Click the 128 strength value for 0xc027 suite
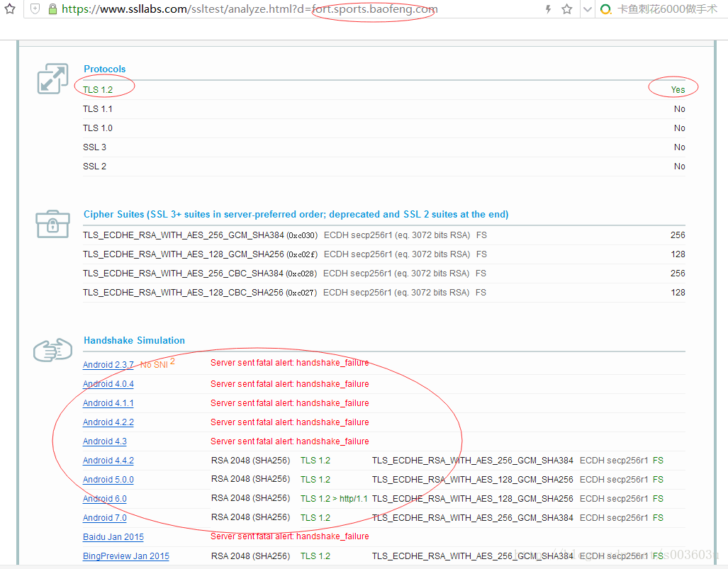Image resolution: width=728 pixels, height=569 pixels. click(x=678, y=293)
